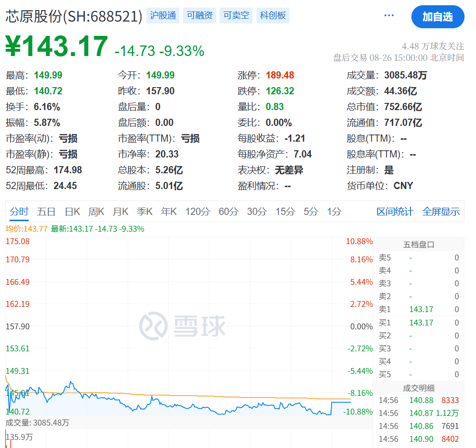Open the 周K chart tab
The image size is (476, 448).
click(x=96, y=212)
